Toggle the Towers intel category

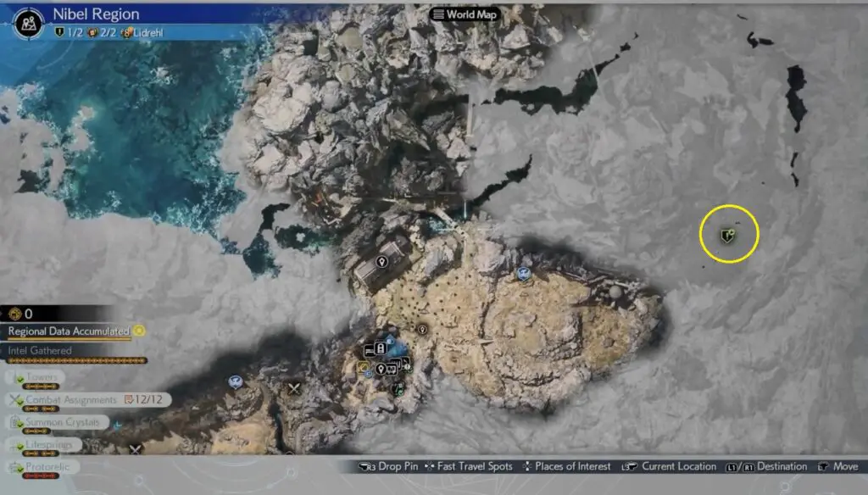(x=42, y=376)
